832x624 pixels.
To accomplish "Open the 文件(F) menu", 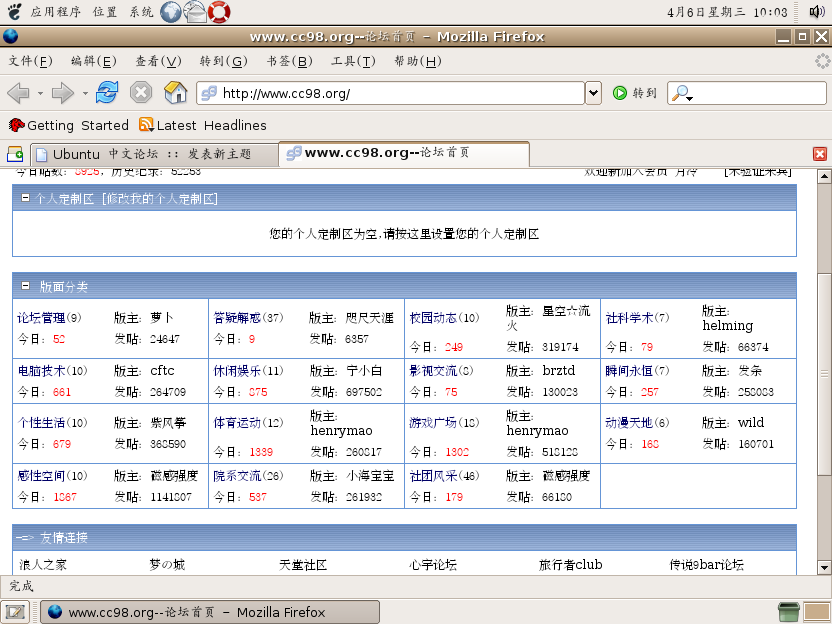I will click(x=30, y=61).
